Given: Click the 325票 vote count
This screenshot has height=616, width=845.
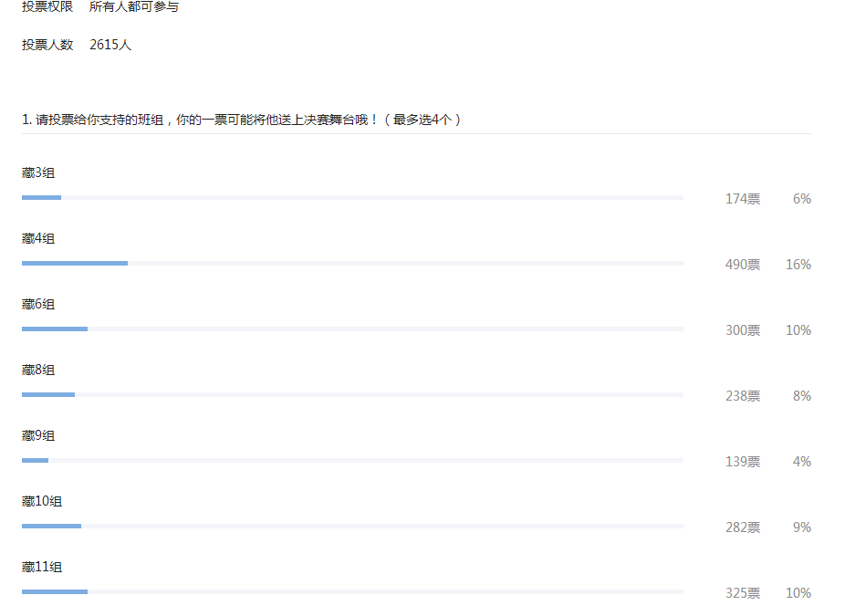Looking at the screenshot, I should [x=742, y=593].
